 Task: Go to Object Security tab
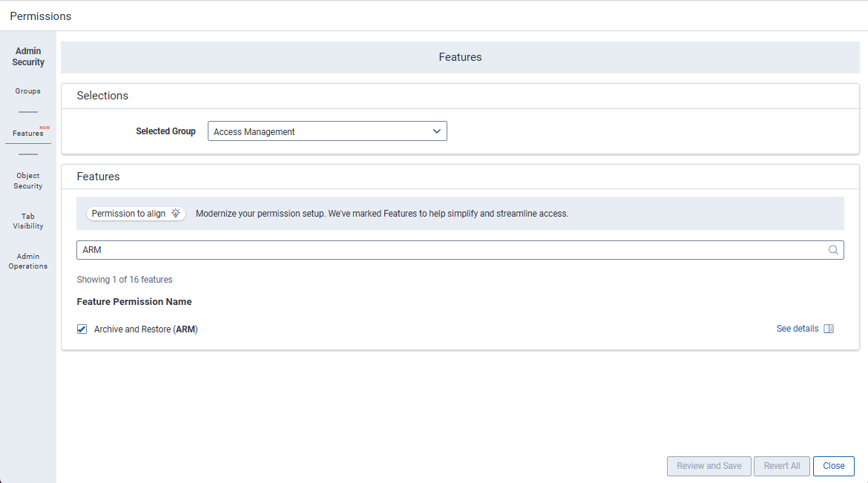tap(28, 180)
